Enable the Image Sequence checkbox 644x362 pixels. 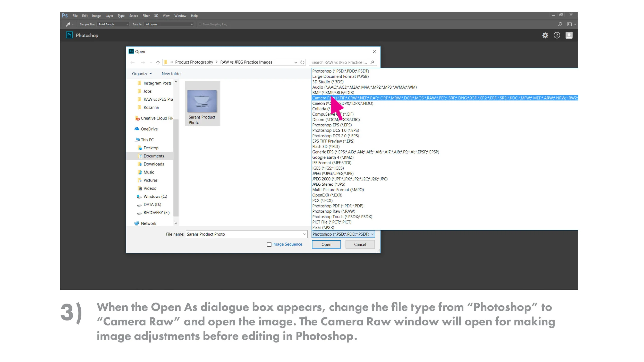click(269, 245)
